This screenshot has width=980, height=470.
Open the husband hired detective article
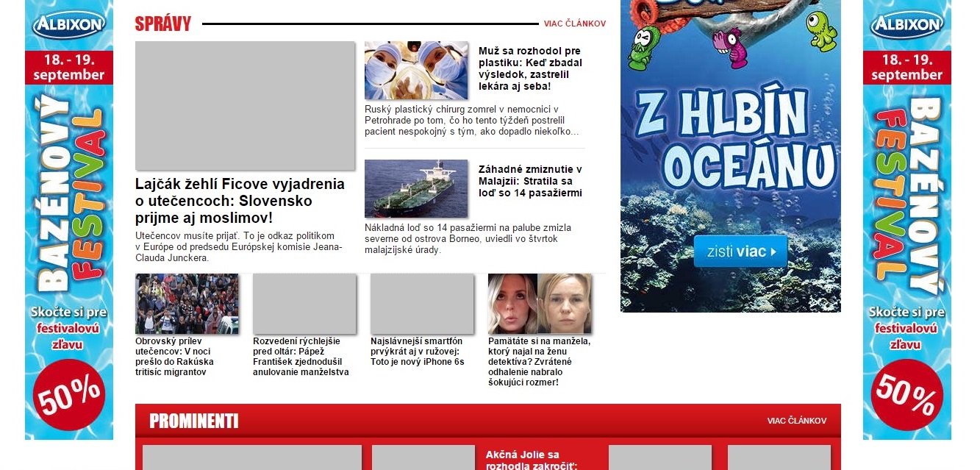pos(539,362)
